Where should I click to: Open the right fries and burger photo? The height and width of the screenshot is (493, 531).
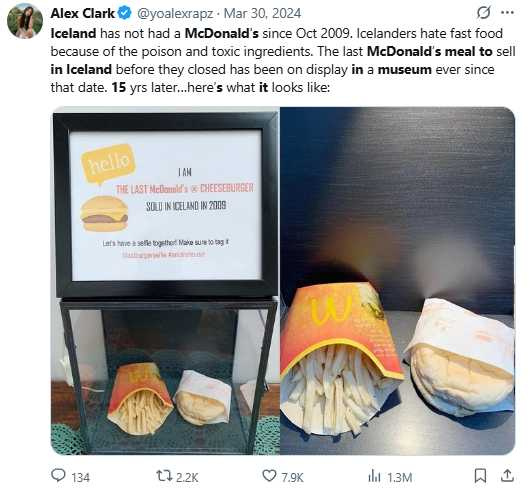pos(398,281)
